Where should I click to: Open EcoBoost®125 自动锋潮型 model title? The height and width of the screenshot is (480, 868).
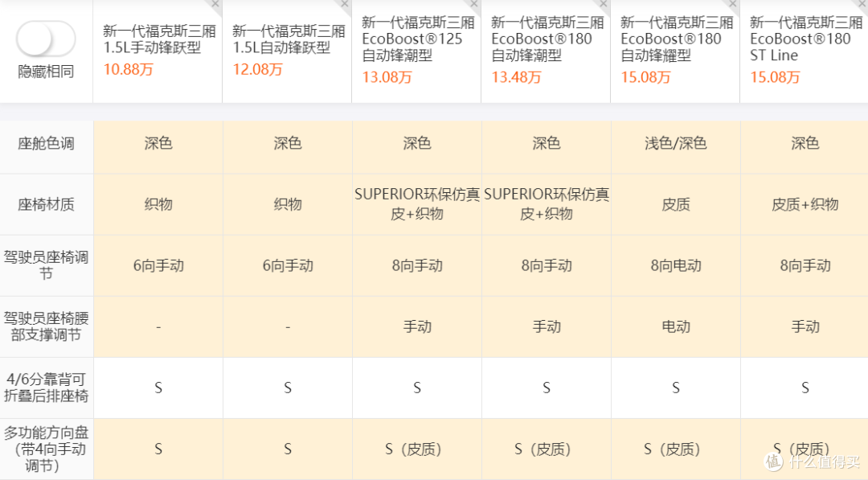point(419,39)
